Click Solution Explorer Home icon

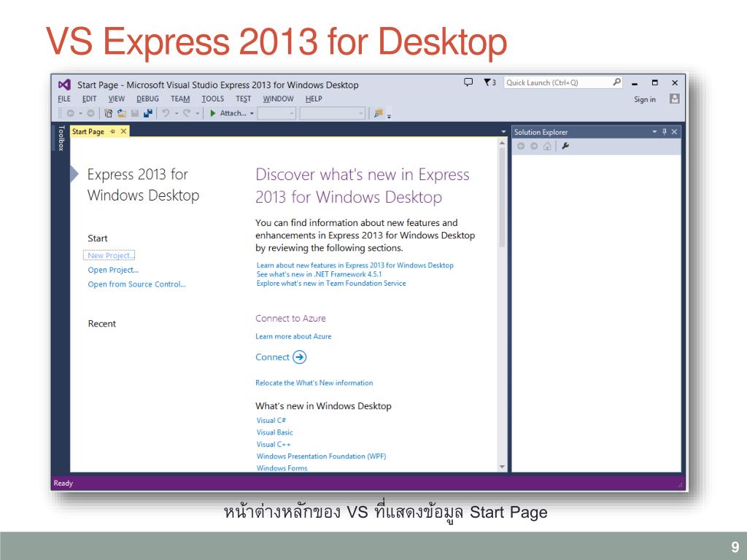click(x=547, y=146)
